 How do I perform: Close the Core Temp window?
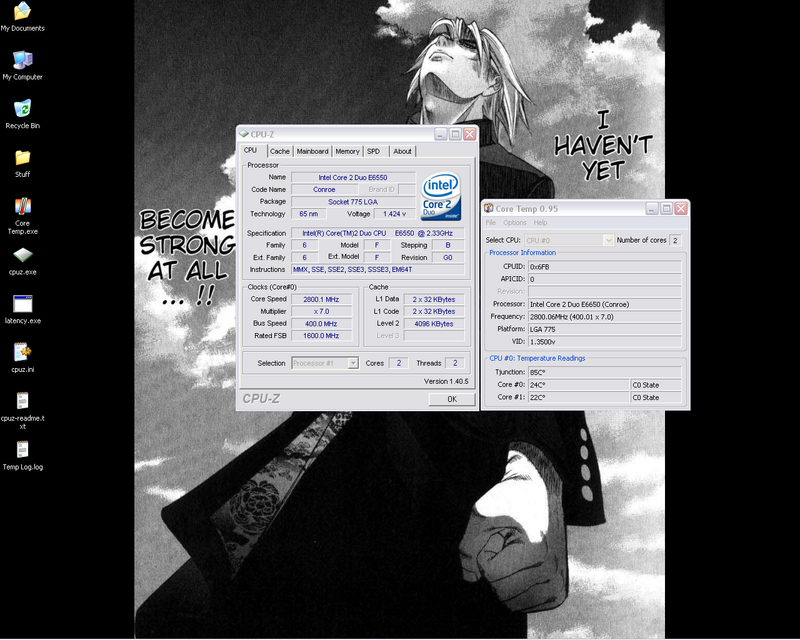[681, 208]
